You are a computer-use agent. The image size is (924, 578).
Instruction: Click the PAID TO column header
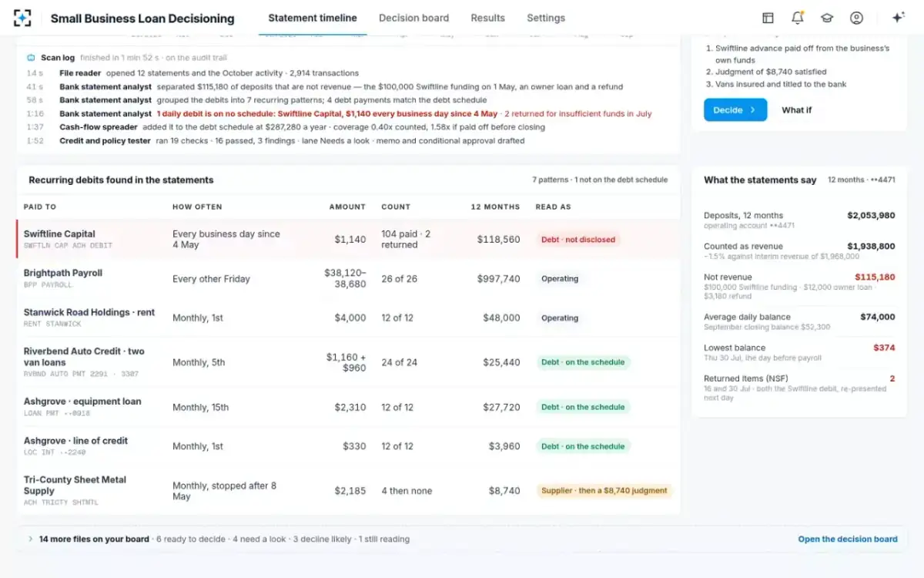coord(40,207)
